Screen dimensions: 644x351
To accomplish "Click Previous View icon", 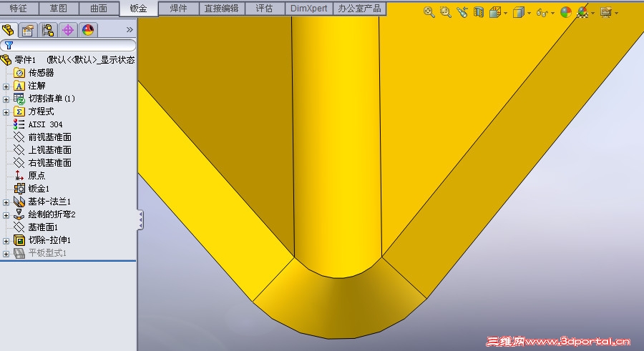I will tap(462, 12).
